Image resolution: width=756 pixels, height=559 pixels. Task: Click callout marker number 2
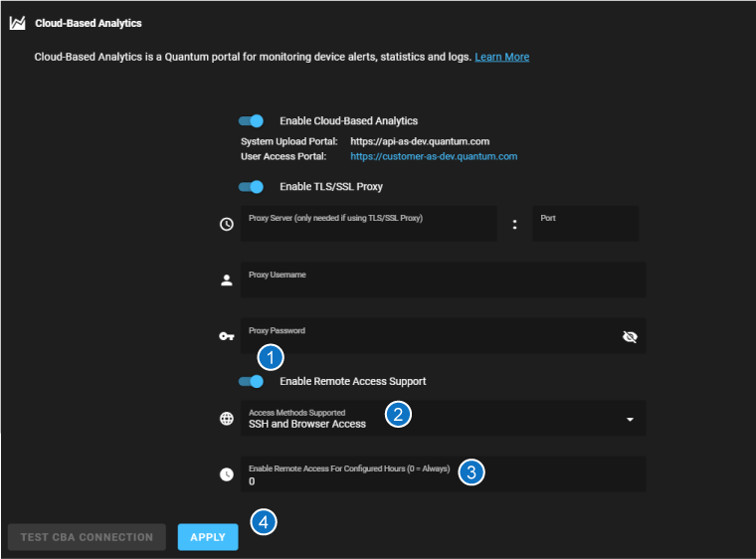[398, 415]
